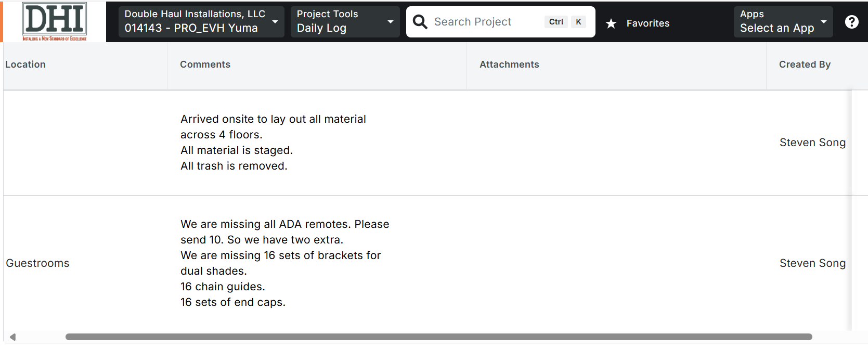Click the left scroll arrow icon
868x347 pixels.
(x=12, y=337)
